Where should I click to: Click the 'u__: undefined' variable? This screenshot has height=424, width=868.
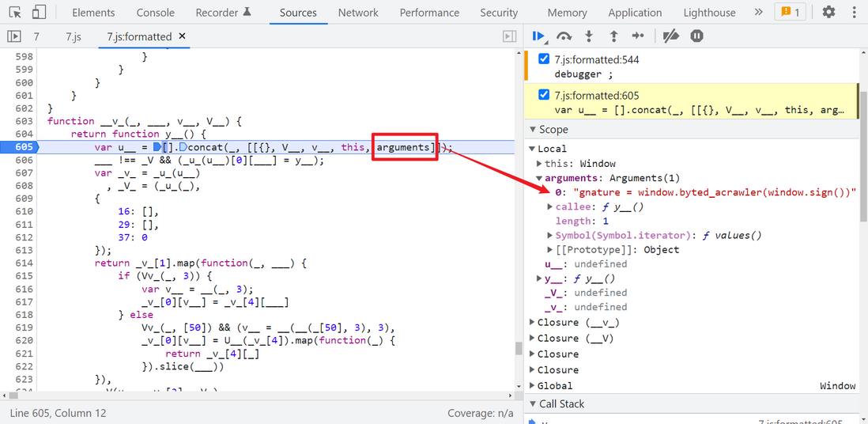pyautogui.click(x=586, y=264)
